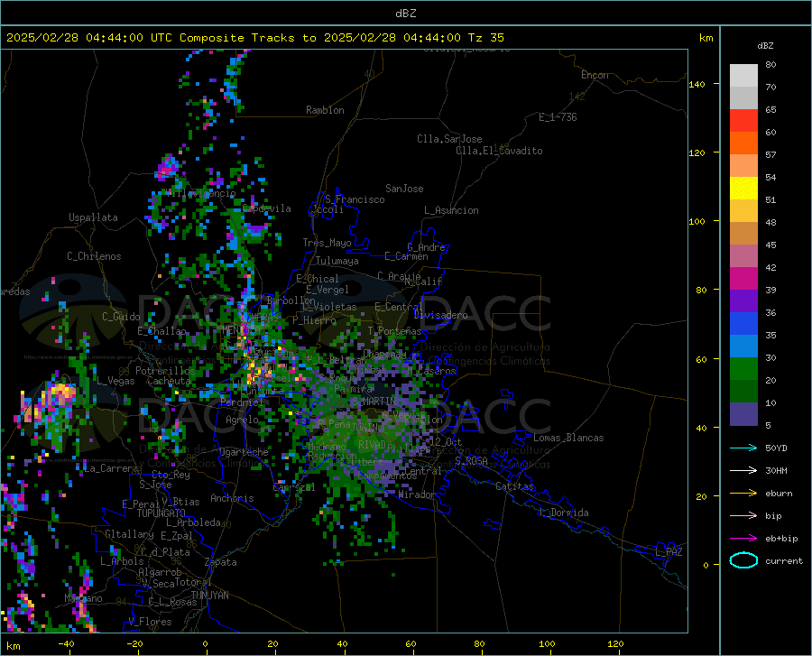This screenshot has width=812, height=656.
Task: Click the 120 km tick on the bottom axis
Action: coord(615,644)
